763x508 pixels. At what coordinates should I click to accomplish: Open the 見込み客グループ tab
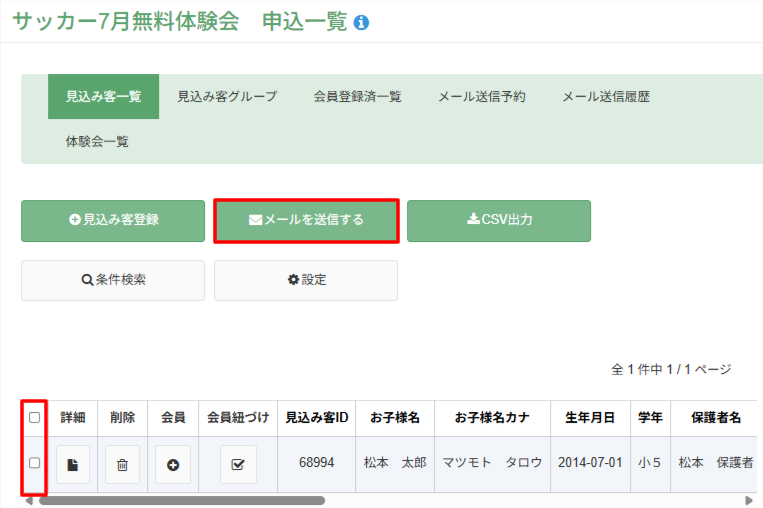[x=227, y=96]
